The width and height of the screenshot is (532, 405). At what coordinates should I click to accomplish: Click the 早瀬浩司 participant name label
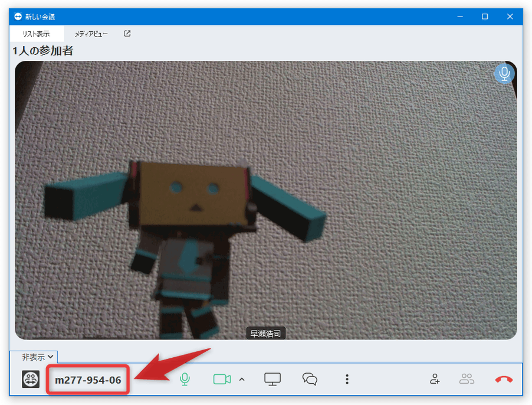point(265,334)
